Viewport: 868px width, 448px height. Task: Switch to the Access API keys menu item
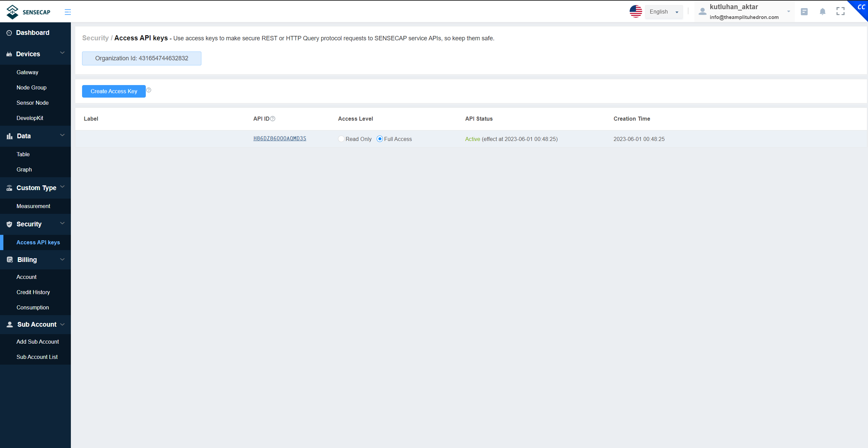pyautogui.click(x=38, y=242)
